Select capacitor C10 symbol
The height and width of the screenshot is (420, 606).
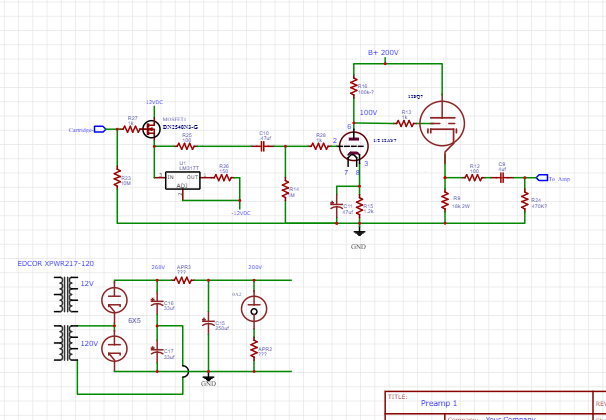262,146
